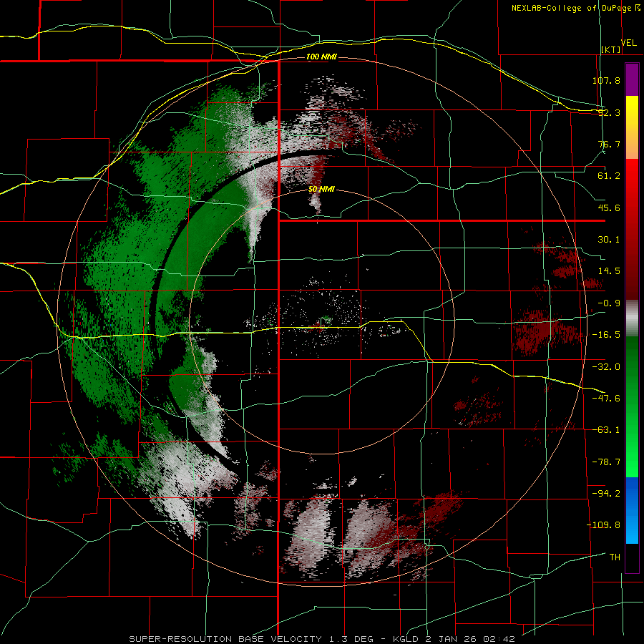Click the 50 NMI range ring label
The width and height of the screenshot is (644, 644).
321,190
